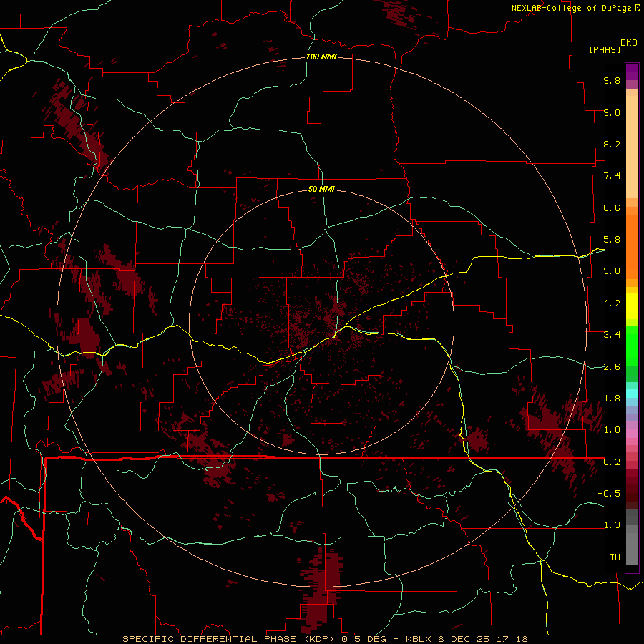Select the 0.2 scale value

pos(612,462)
